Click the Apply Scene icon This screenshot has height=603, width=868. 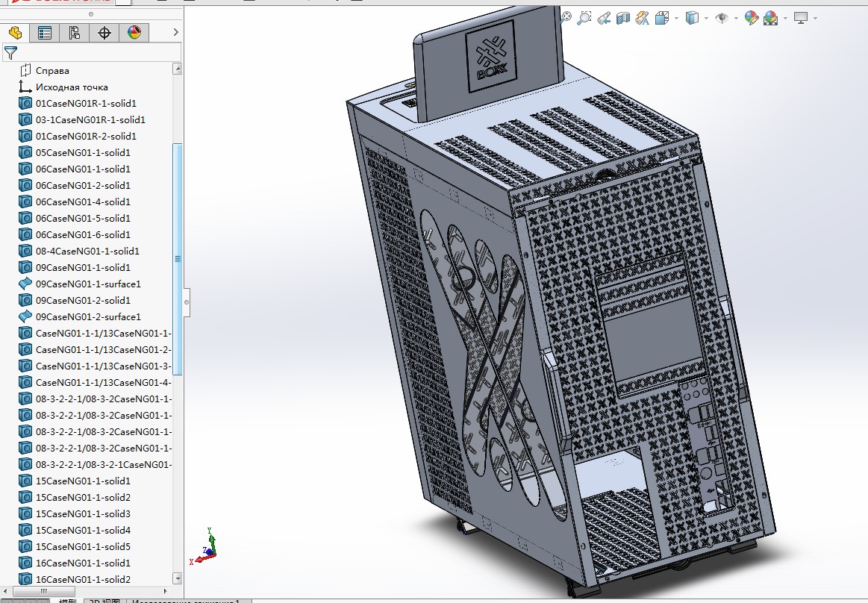(x=770, y=18)
